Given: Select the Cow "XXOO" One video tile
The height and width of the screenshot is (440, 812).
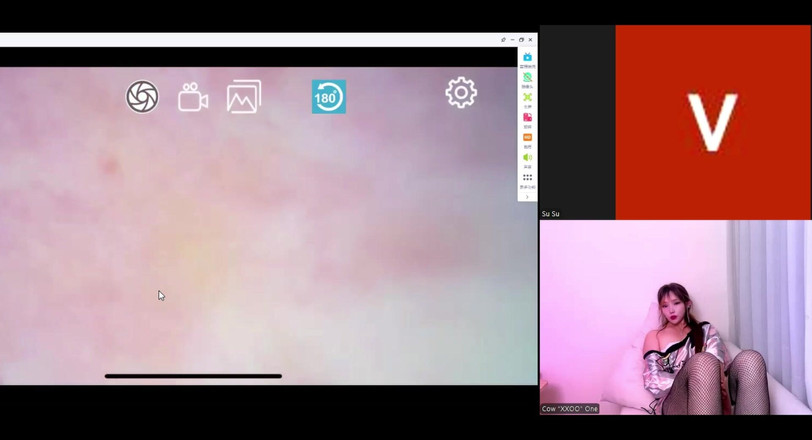Looking at the screenshot, I should (676, 318).
